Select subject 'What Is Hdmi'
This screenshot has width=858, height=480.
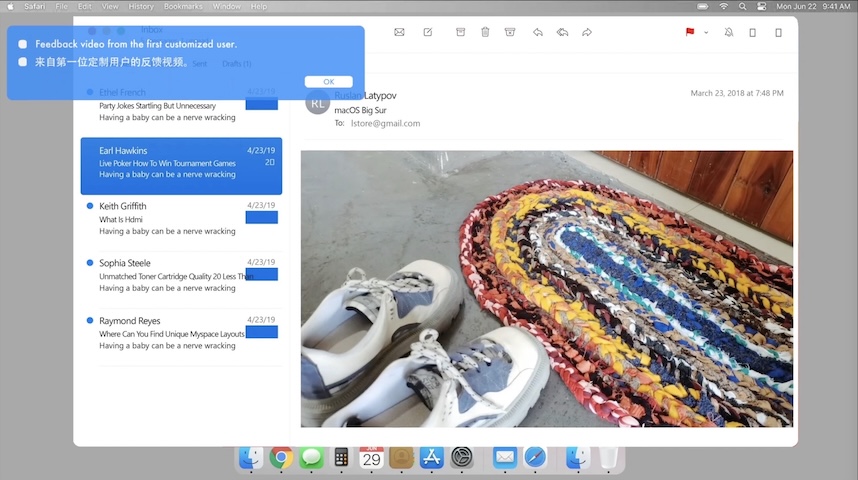[x=121, y=219]
